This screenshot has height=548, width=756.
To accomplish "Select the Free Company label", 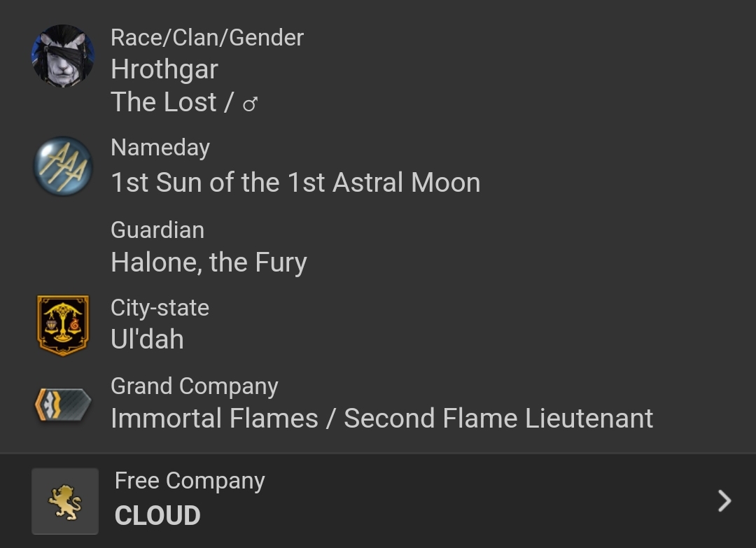I will (x=190, y=481).
